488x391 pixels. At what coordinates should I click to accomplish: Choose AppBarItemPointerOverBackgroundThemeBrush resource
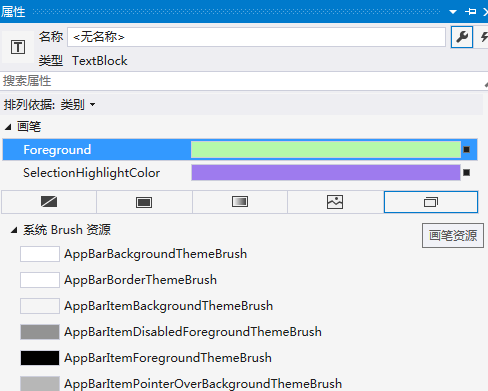(203, 384)
